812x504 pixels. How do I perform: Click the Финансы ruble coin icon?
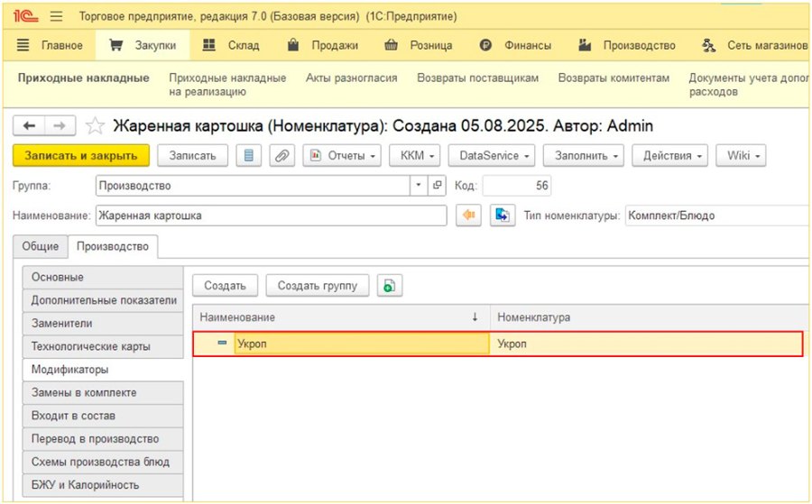(485, 46)
